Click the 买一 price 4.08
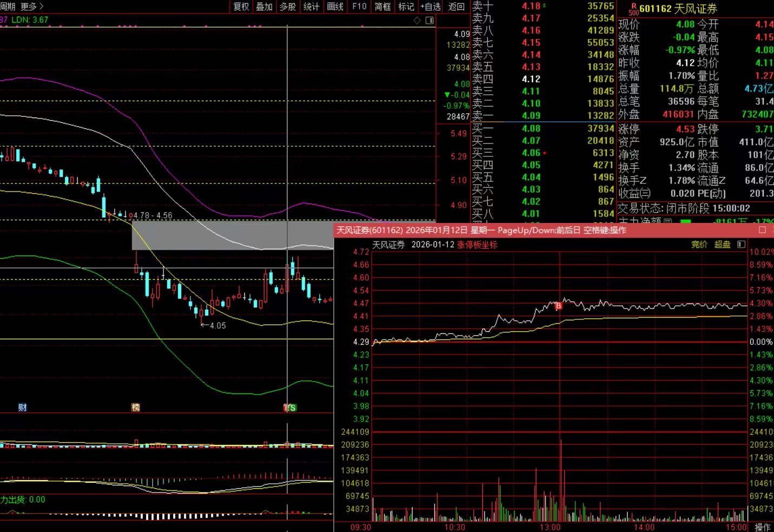774x532 pixels. (531, 128)
